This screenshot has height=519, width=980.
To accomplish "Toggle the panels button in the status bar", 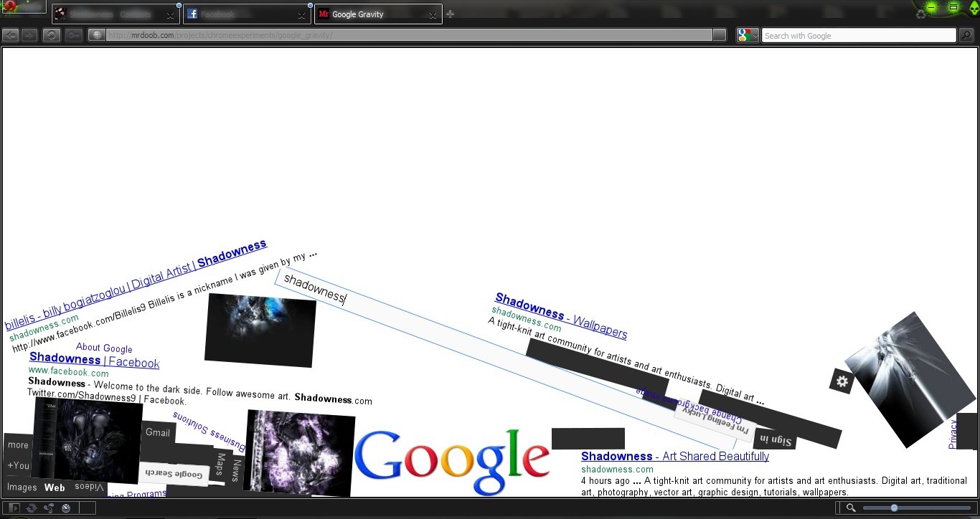I will point(14,508).
